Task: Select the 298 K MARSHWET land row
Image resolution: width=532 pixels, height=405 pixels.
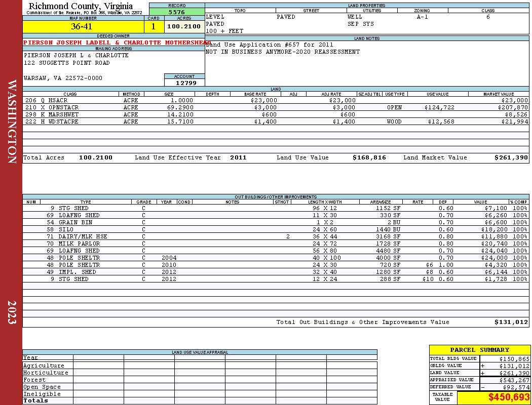Action: click(x=276, y=114)
